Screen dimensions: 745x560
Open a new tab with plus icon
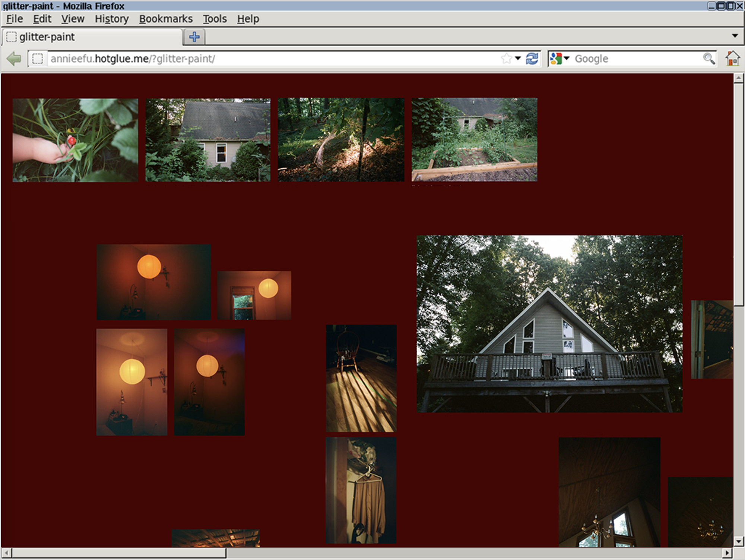(x=194, y=37)
